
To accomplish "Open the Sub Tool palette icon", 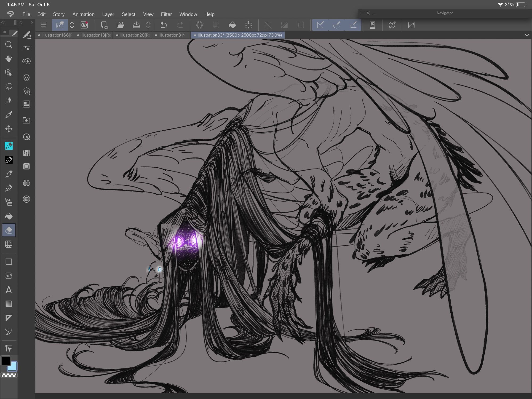I will click(27, 35).
